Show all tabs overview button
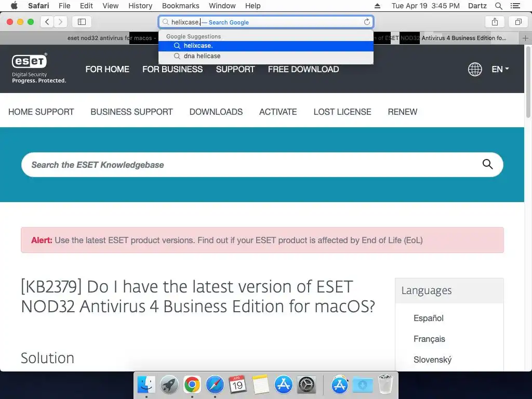Viewport: 532px width, 399px height. click(x=518, y=22)
